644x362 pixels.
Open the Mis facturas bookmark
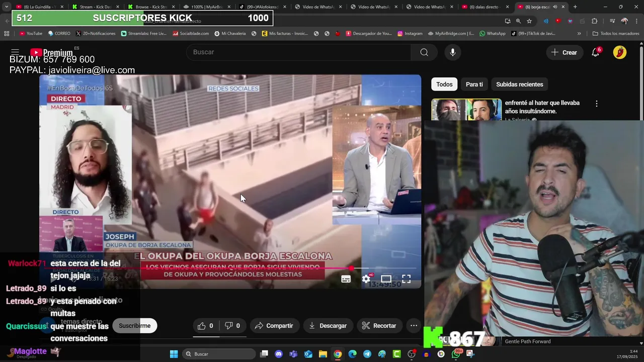pos(285,33)
